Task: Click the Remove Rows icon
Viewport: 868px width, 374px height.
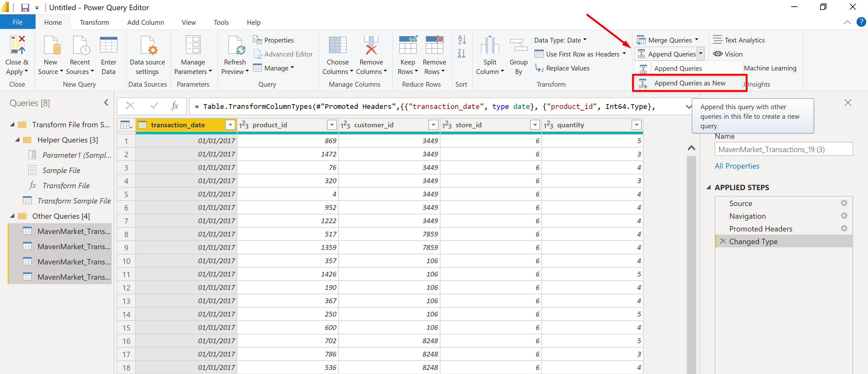Action: 434,44
